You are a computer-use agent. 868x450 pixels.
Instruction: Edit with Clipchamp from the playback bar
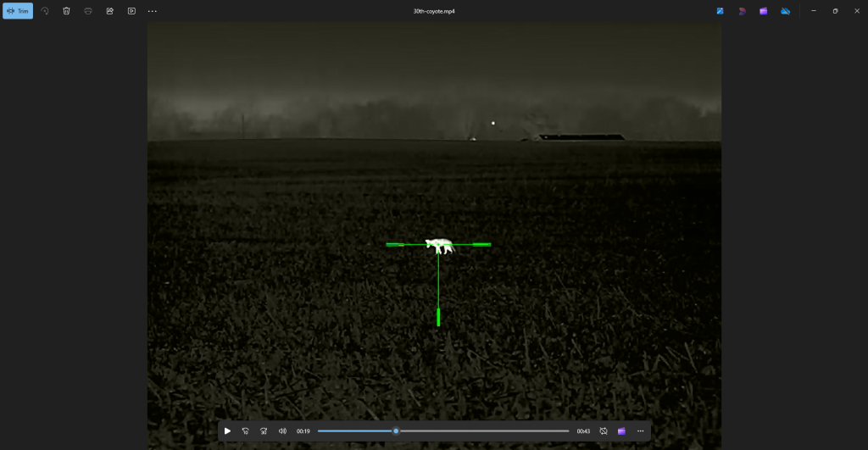[x=621, y=431]
